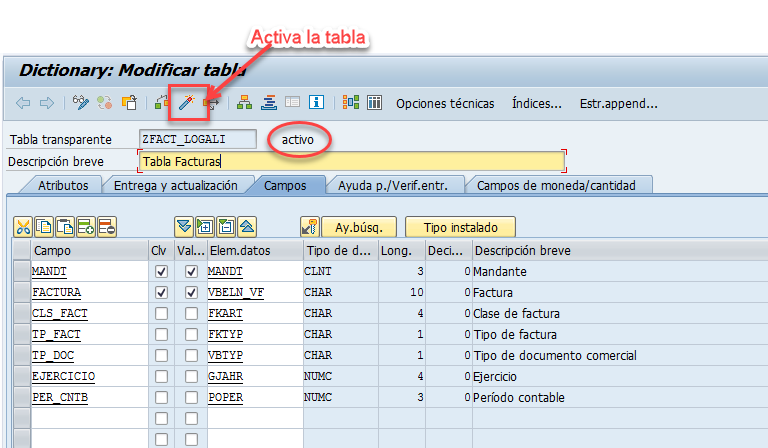Click the forward arrow icon in toolbar
The height and width of the screenshot is (448, 768).
(x=47, y=103)
